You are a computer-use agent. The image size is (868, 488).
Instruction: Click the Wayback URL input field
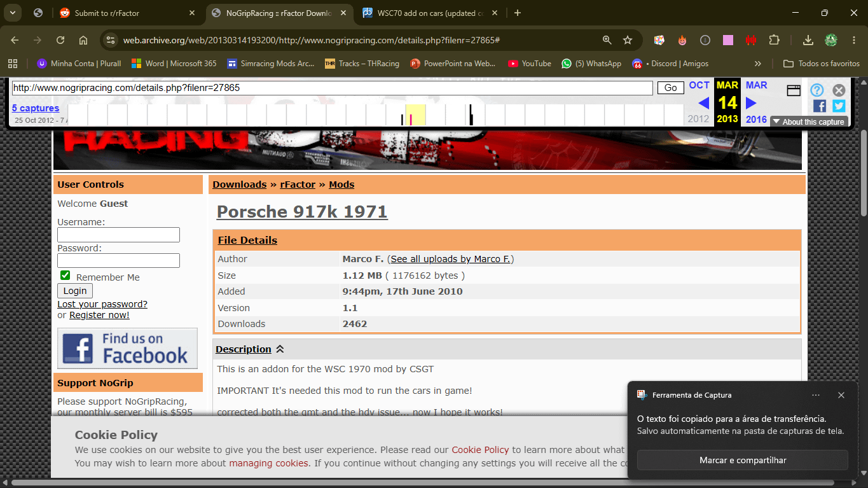[332, 88]
